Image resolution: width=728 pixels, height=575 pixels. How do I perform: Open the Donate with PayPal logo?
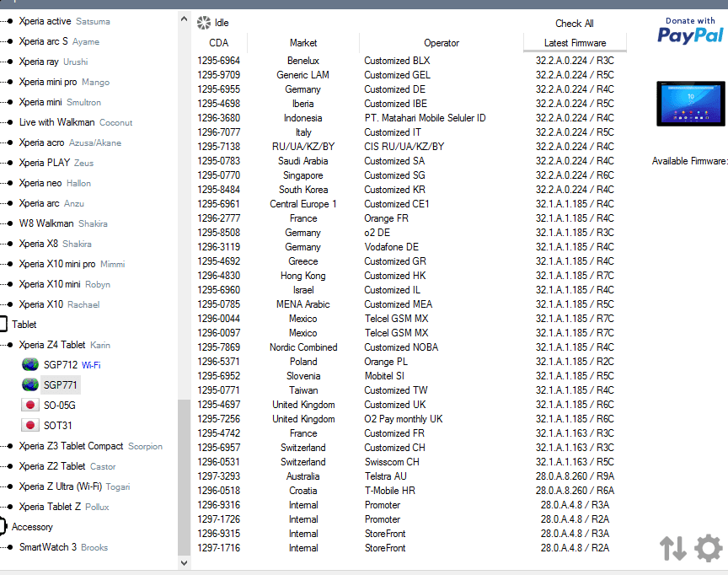click(x=690, y=30)
